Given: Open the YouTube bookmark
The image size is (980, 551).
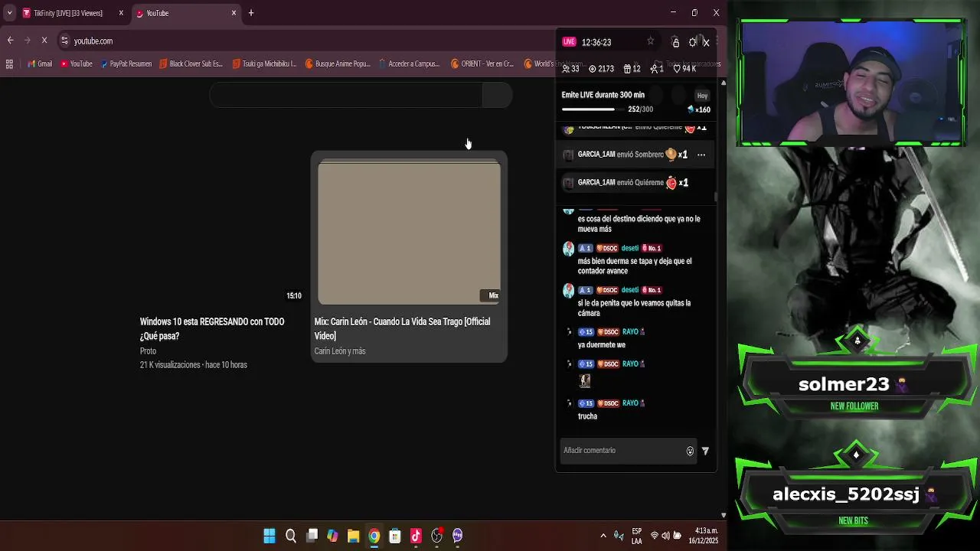Looking at the screenshot, I should point(77,64).
